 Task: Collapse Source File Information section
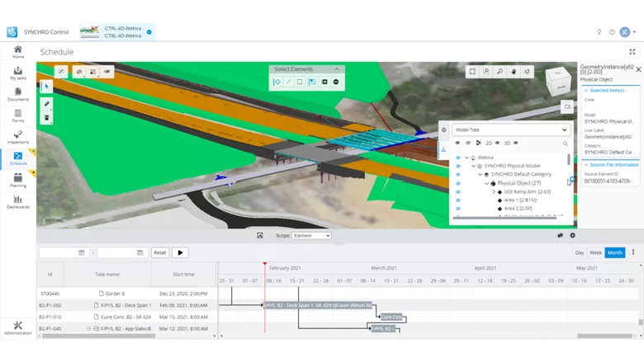(586, 165)
